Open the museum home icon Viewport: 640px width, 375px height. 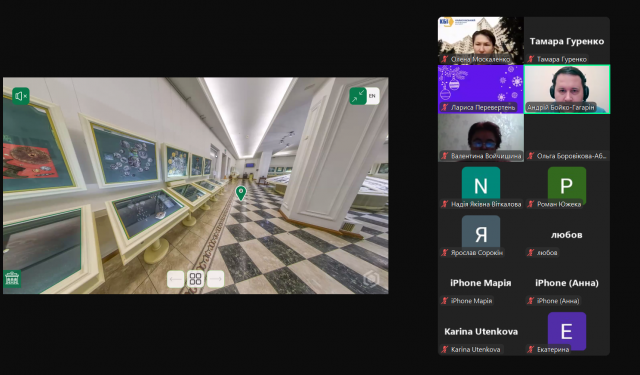click(x=12, y=279)
